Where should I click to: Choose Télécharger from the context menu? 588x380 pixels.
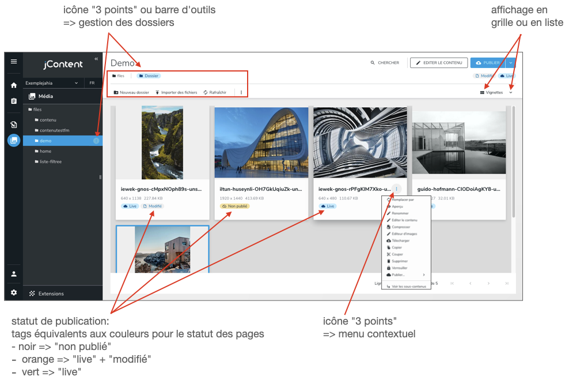click(x=400, y=240)
